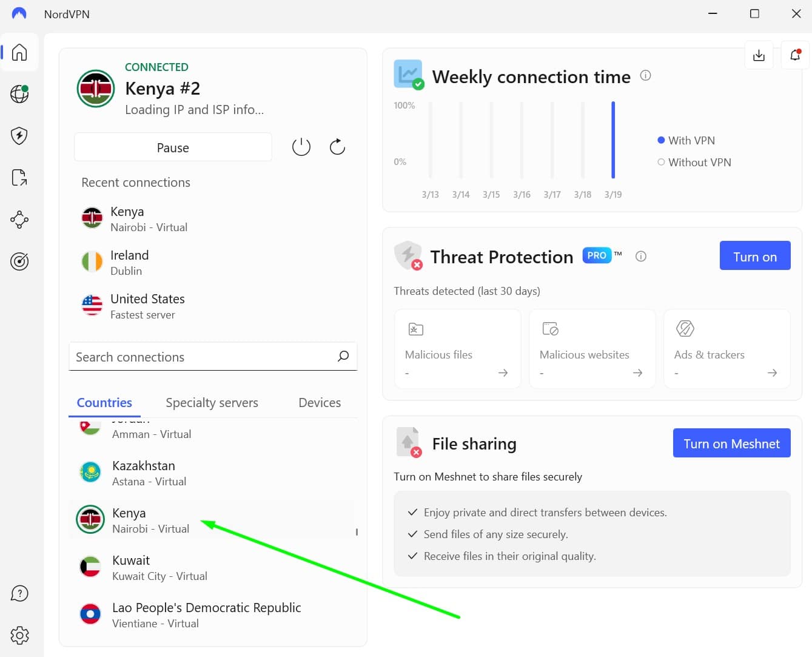Image resolution: width=812 pixels, height=657 pixels.
Task: Click the United States flag icon
Action: tap(92, 305)
